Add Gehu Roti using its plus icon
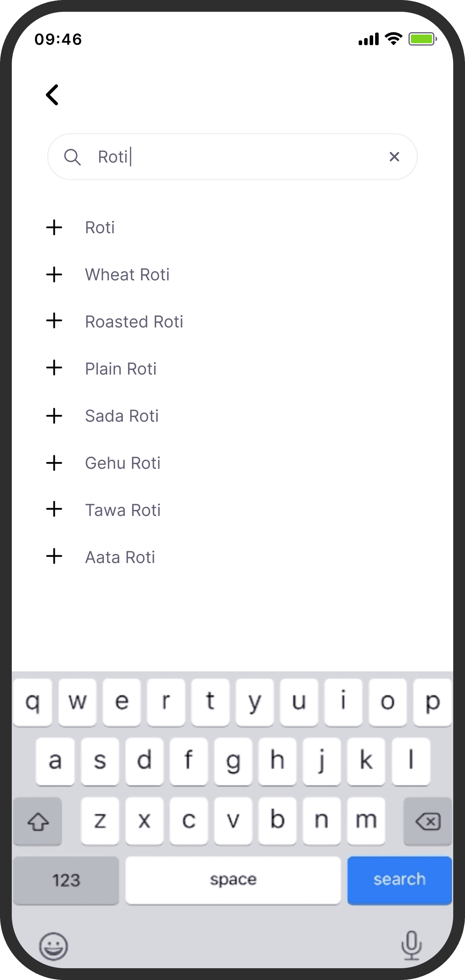The height and width of the screenshot is (980, 465). 54,463
